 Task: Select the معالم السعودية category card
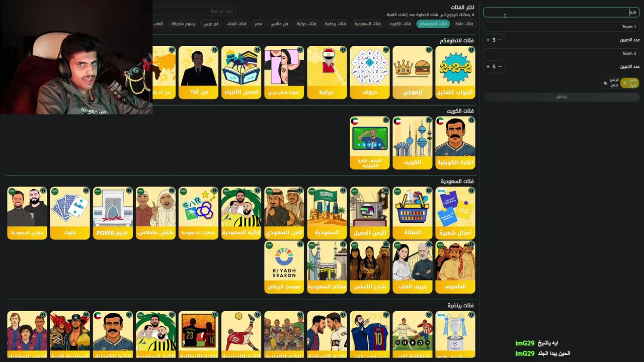point(327,267)
